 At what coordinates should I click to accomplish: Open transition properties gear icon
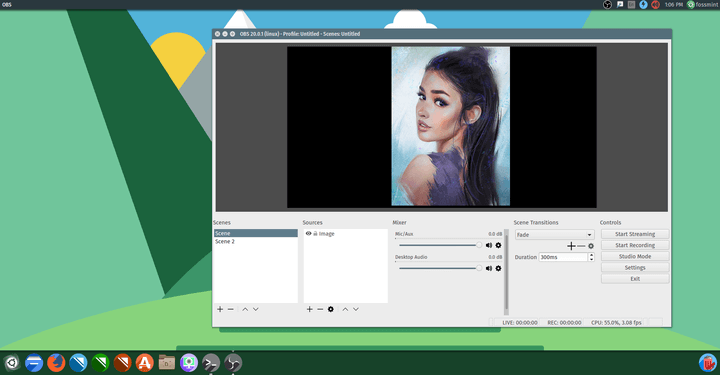pyautogui.click(x=591, y=246)
